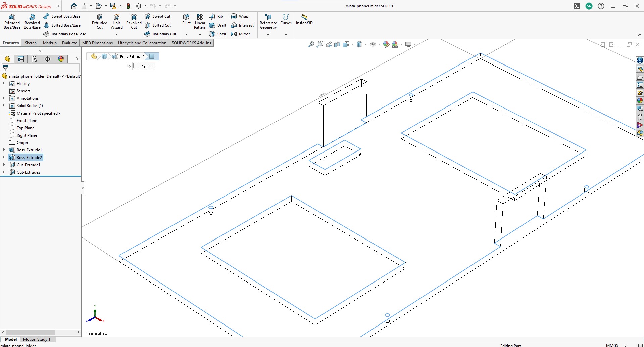The height and width of the screenshot is (347, 644).
Task: Select the Swept Cut tool
Action: [157, 16]
